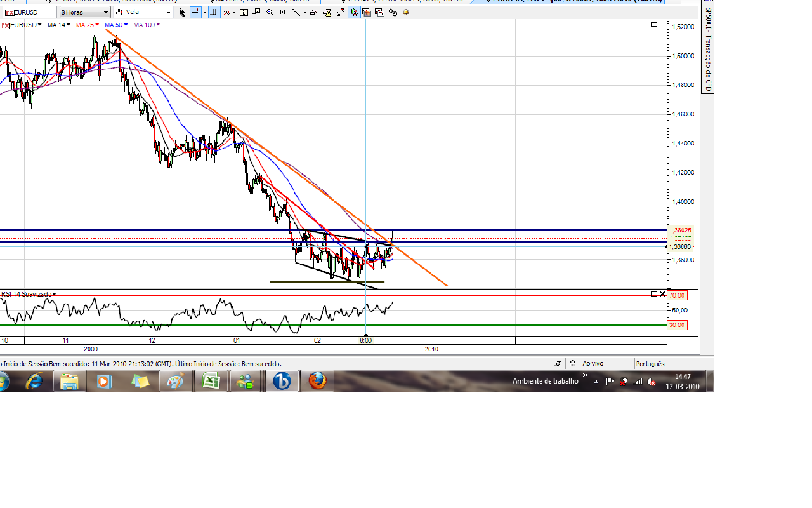Open the trend line tool dropdown arrow

tap(305, 13)
